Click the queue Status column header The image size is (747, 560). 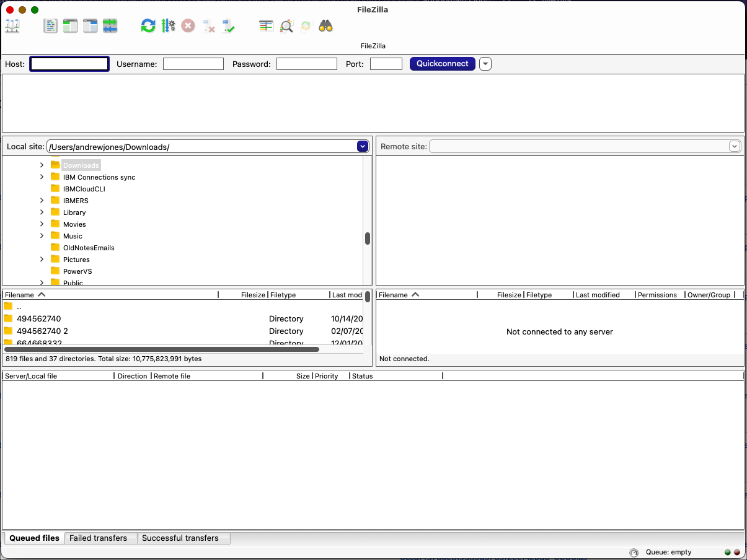pos(396,376)
